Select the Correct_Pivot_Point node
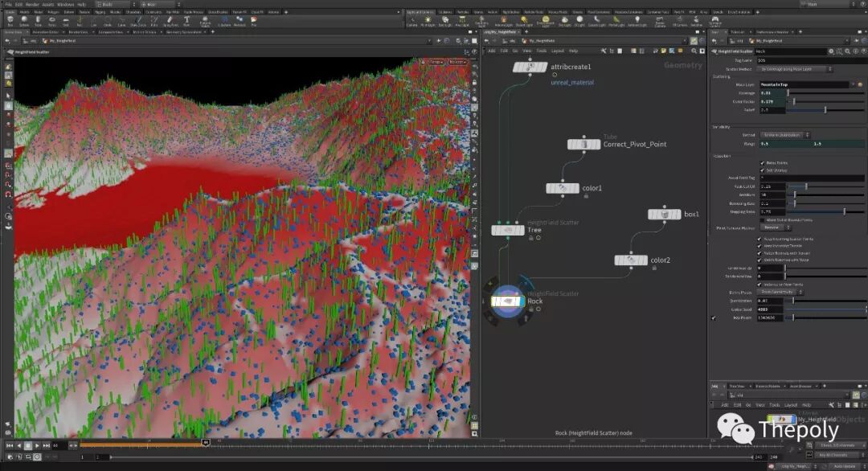Image resolution: width=868 pixels, height=471 pixels. tap(584, 145)
